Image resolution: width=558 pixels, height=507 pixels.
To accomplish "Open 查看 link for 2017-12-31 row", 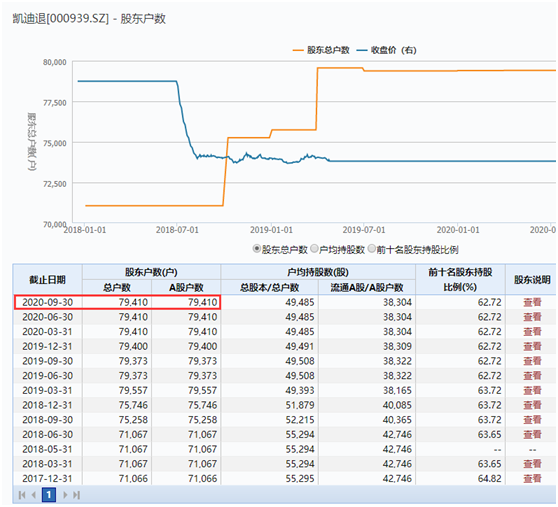I will (x=532, y=479).
